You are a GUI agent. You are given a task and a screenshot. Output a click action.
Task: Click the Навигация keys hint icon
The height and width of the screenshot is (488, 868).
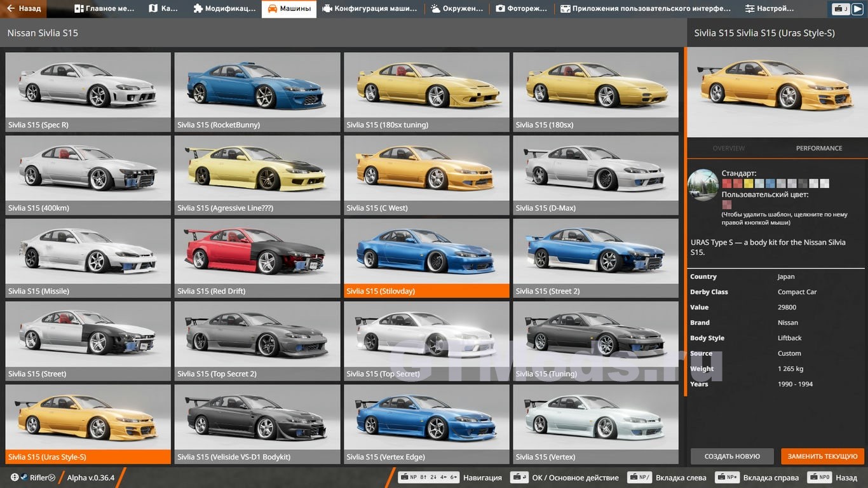(x=428, y=477)
